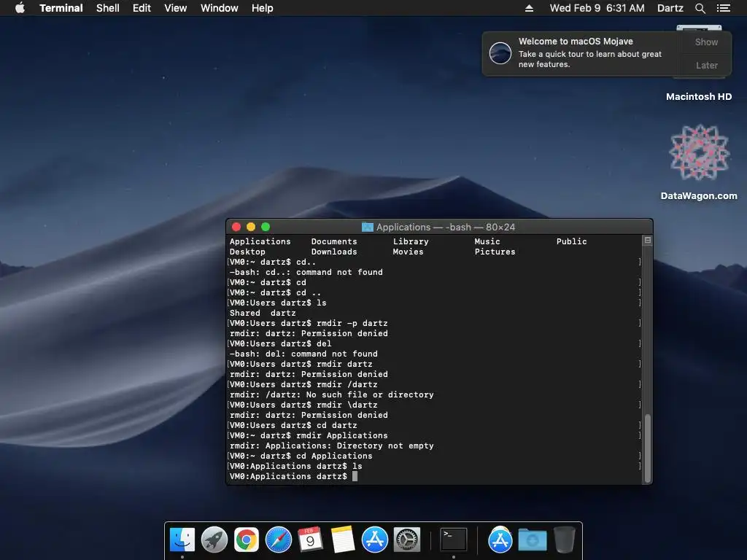Viewport: 747px width, 560px height.
Task: Click the eject icon in menu bar
Action: pos(529,8)
